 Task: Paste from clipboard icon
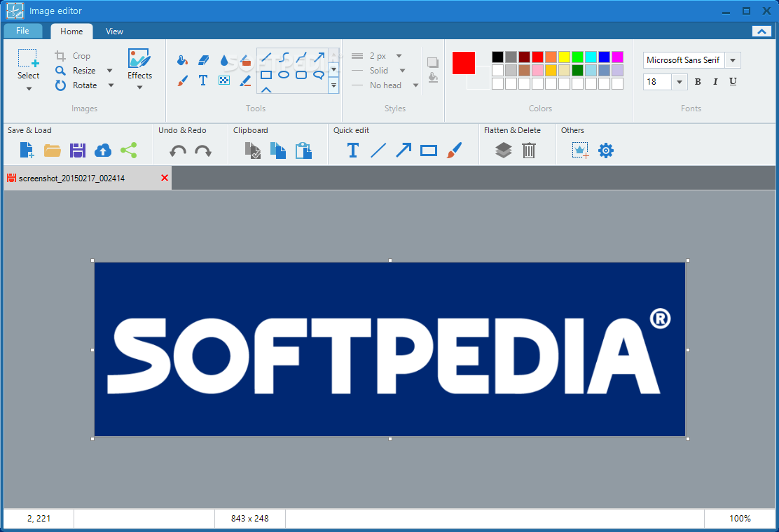[x=303, y=150]
